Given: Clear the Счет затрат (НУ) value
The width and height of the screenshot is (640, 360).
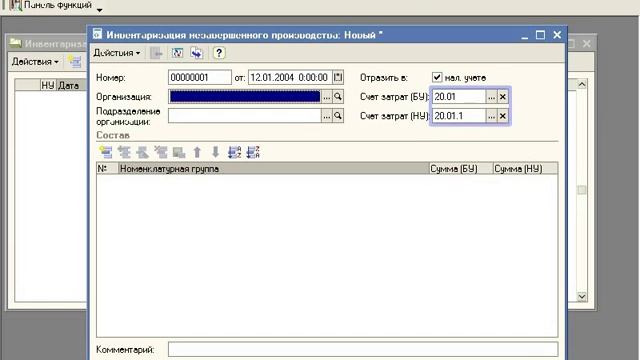Looking at the screenshot, I should point(502,116).
